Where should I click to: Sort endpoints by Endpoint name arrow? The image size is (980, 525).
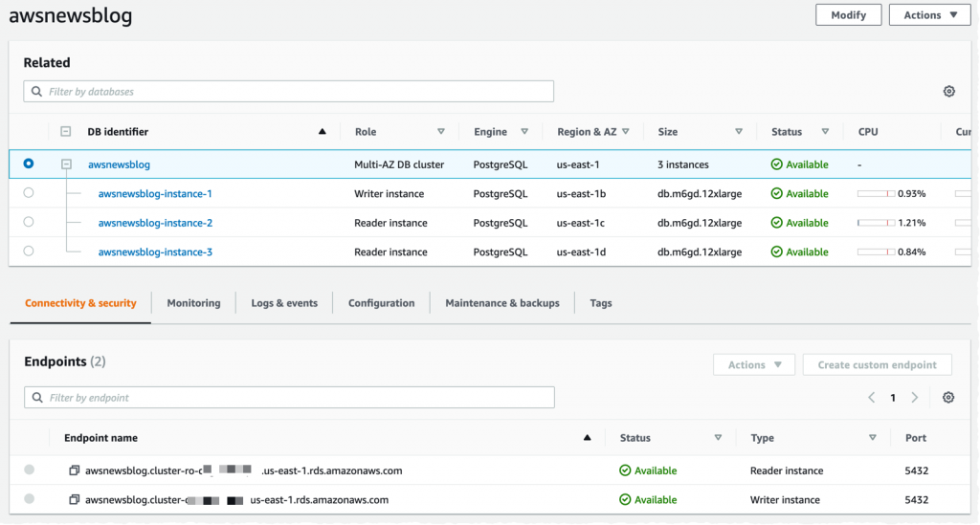click(587, 438)
